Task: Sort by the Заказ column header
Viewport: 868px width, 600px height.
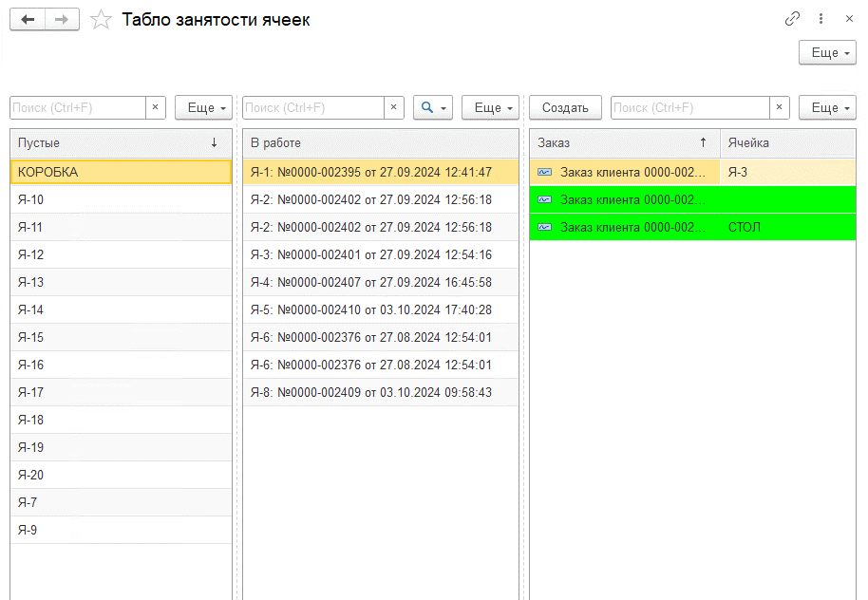Action: [623, 143]
